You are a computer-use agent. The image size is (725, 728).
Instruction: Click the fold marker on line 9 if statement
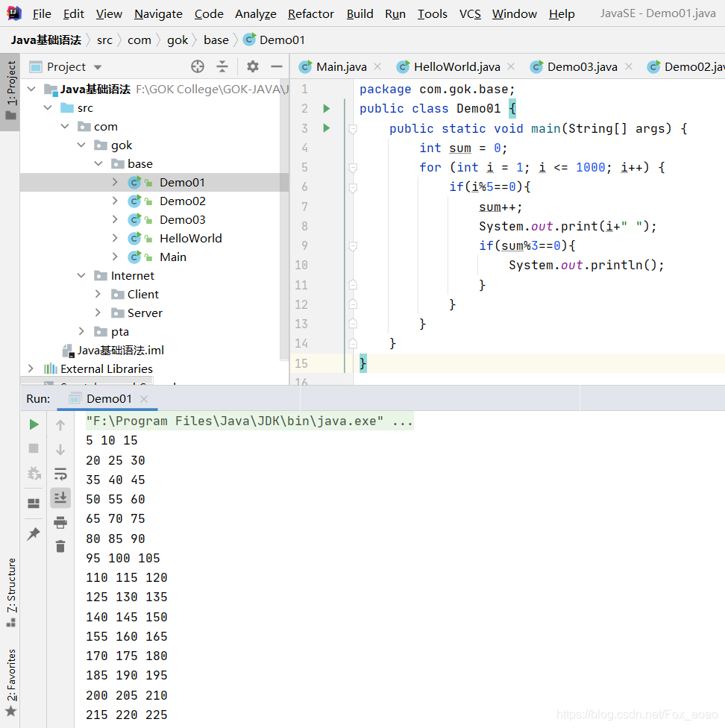coord(353,245)
